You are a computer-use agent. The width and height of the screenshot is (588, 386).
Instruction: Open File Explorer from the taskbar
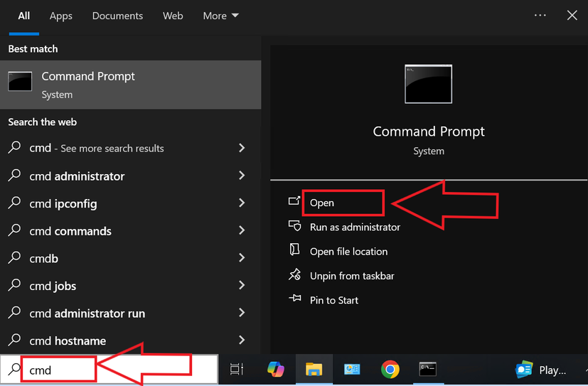coord(314,369)
